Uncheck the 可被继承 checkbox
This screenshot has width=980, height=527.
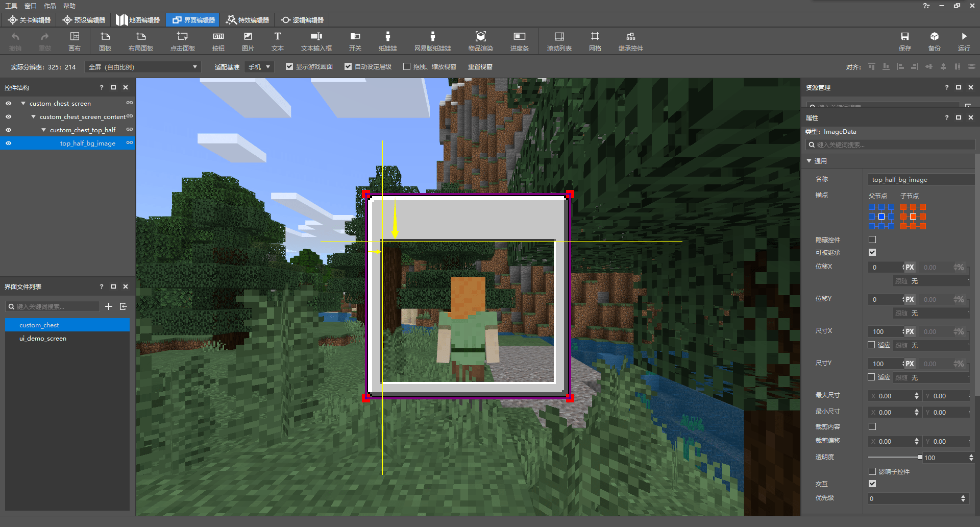pyautogui.click(x=872, y=252)
